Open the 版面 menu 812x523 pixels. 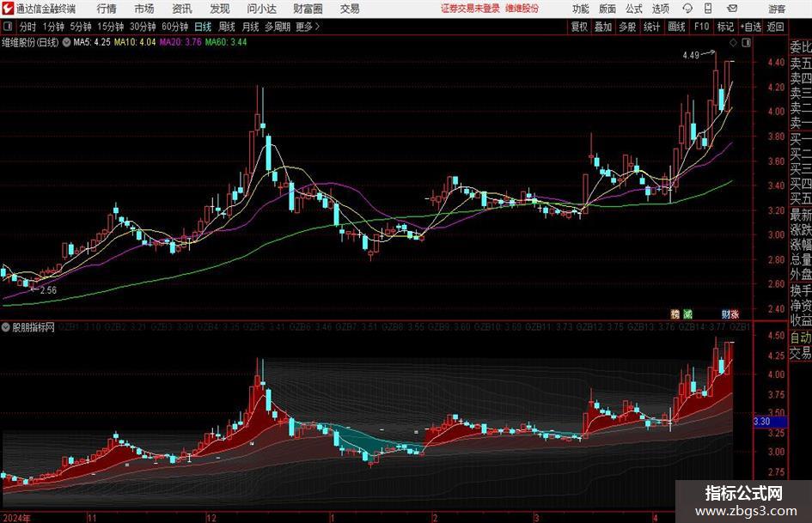pyautogui.click(x=607, y=9)
